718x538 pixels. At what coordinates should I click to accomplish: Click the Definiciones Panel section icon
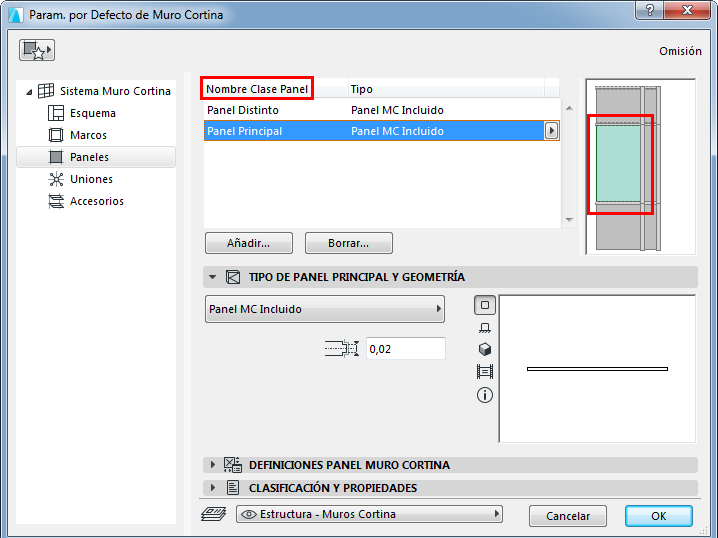point(233,465)
